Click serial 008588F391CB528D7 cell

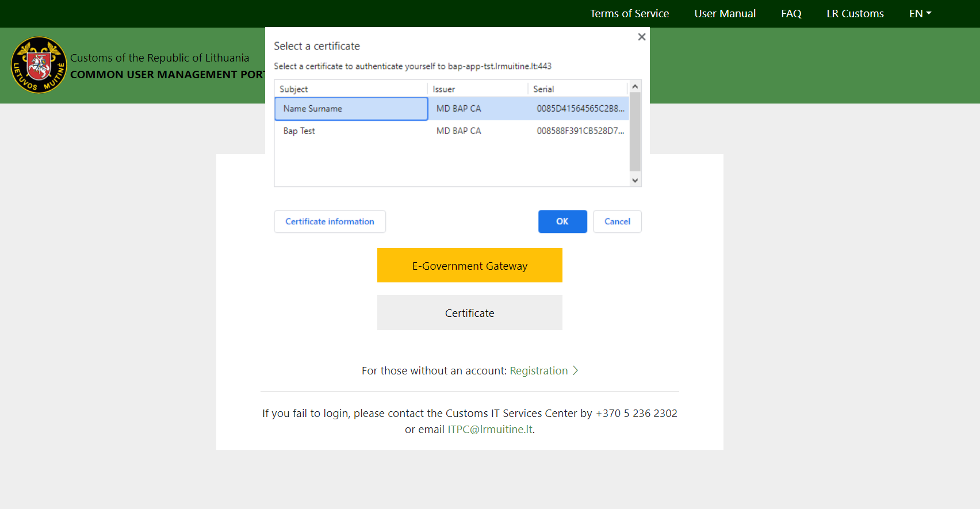pyautogui.click(x=580, y=131)
